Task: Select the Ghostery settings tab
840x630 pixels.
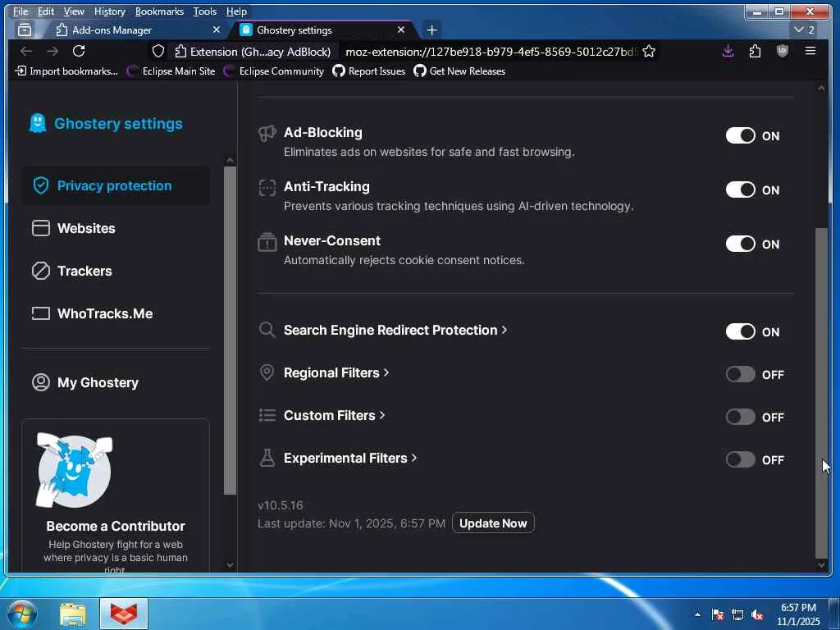Action: click(323, 30)
